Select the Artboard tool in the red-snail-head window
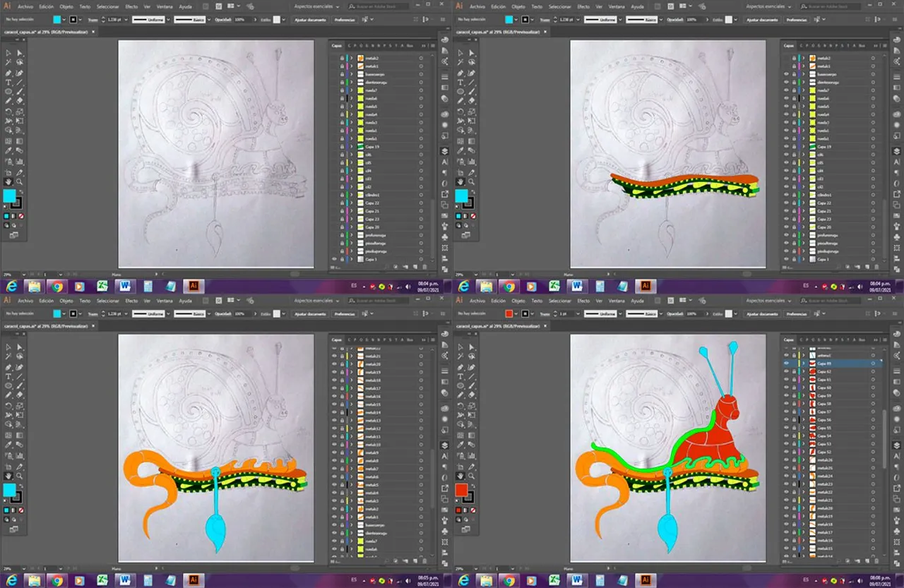Image resolution: width=904 pixels, height=588 pixels. 460,467
